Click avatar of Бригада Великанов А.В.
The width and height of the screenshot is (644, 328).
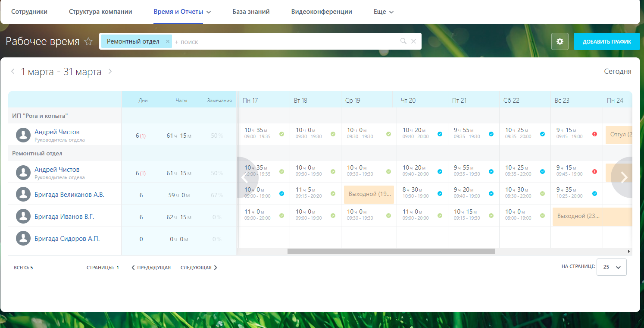click(23, 194)
